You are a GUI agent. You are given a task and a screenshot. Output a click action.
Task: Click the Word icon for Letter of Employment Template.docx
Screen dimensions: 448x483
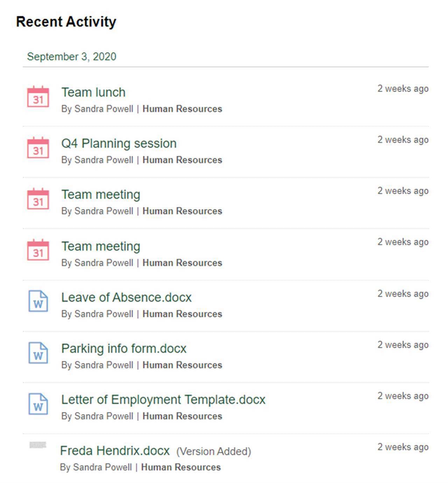pyautogui.click(x=38, y=404)
